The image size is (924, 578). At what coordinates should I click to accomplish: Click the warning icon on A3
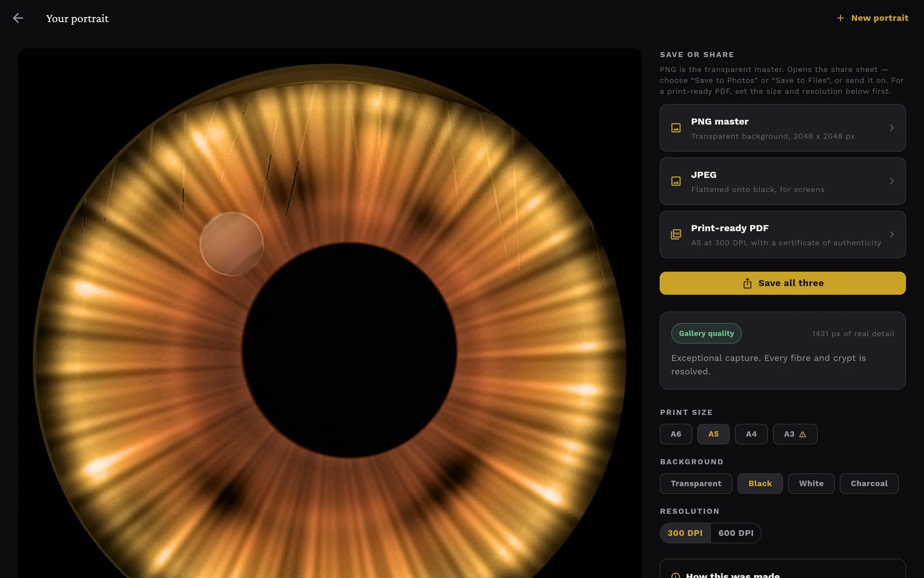[x=802, y=434]
